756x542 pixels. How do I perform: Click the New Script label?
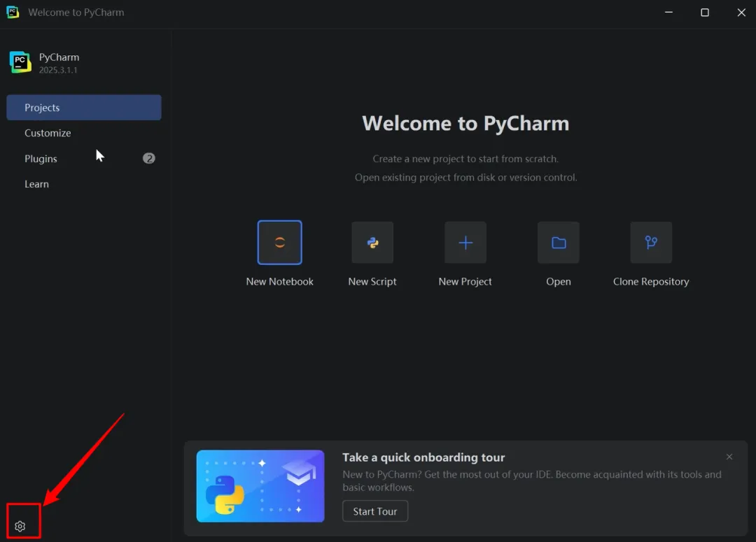coord(372,281)
